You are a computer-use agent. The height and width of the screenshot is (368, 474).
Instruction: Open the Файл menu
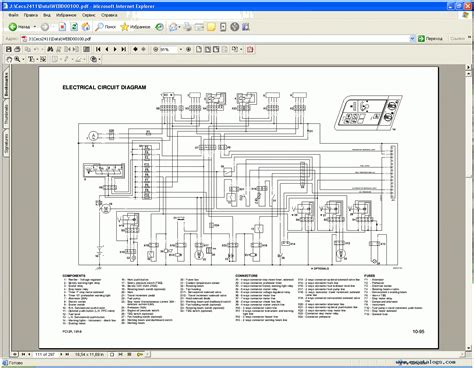[13, 15]
